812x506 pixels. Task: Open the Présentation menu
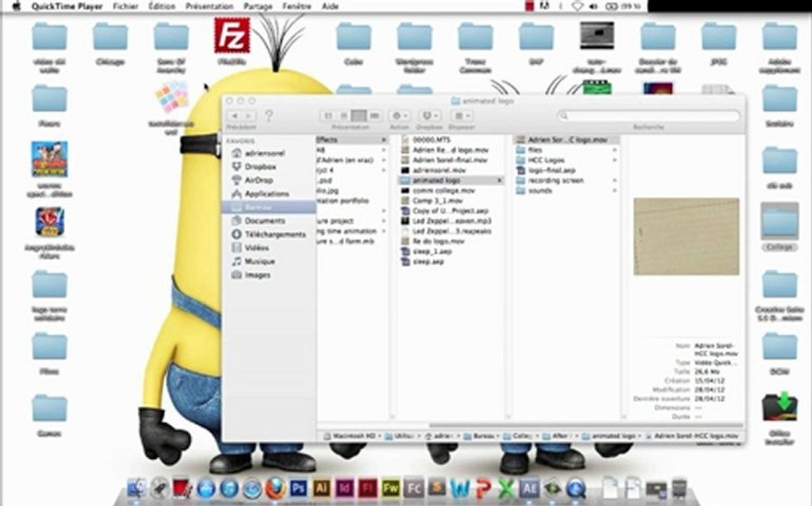click(x=210, y=6)
